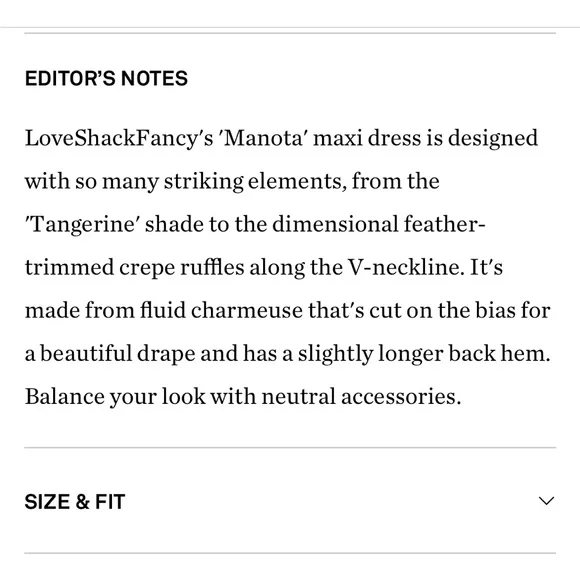Viewport: 580px width, 580px height.
Task: Collapse the EDITOR'S NOTES heading
Action: [106, 78]
